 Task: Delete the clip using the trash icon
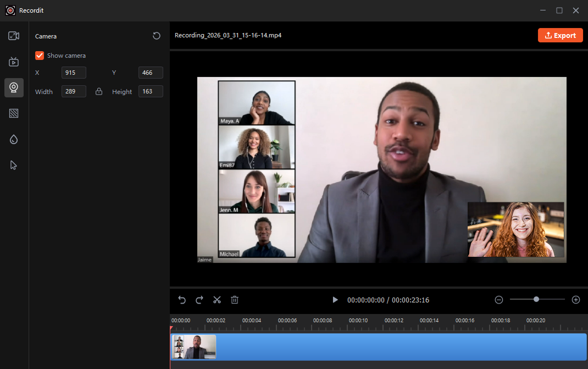[x=235, y=300]
